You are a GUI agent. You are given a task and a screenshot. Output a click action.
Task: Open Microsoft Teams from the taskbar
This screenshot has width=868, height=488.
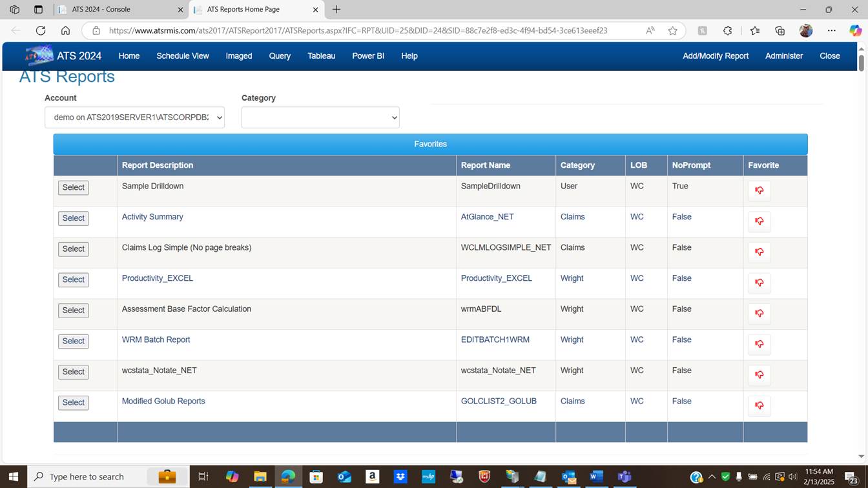tap(624, 477)
